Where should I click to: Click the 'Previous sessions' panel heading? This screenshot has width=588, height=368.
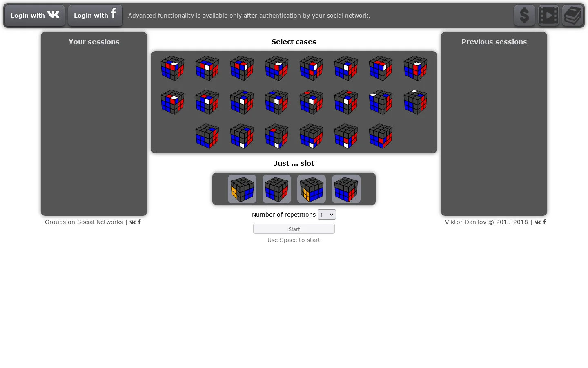(x=494, y=42)
